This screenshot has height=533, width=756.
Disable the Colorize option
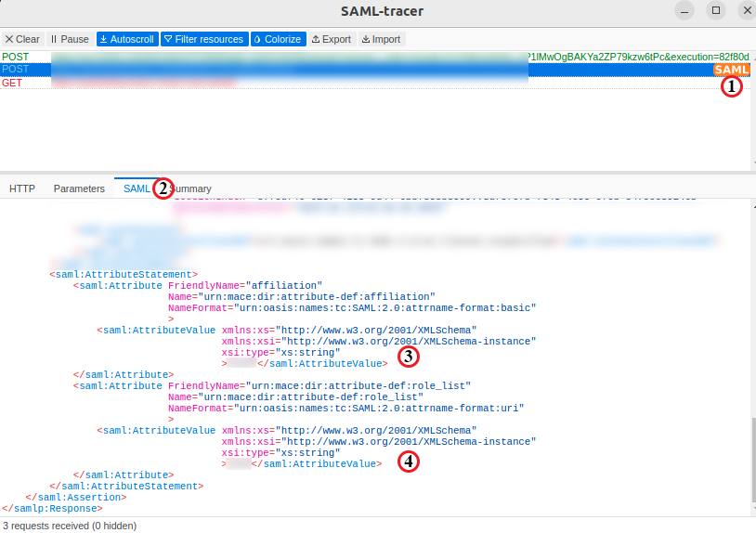pos(277,39)
